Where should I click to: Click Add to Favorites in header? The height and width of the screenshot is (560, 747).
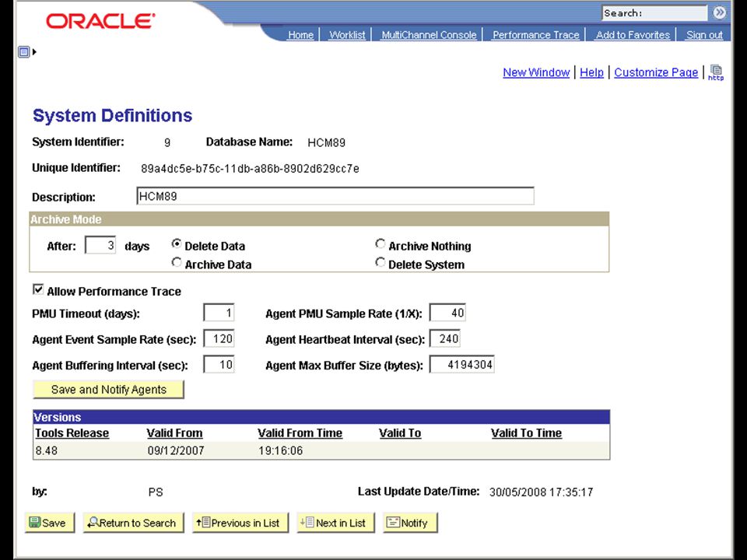tap(633, 35)
